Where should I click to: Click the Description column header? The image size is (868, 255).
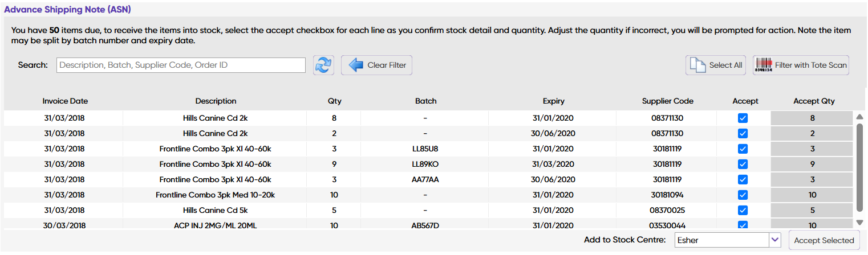[x=216, y=101]
